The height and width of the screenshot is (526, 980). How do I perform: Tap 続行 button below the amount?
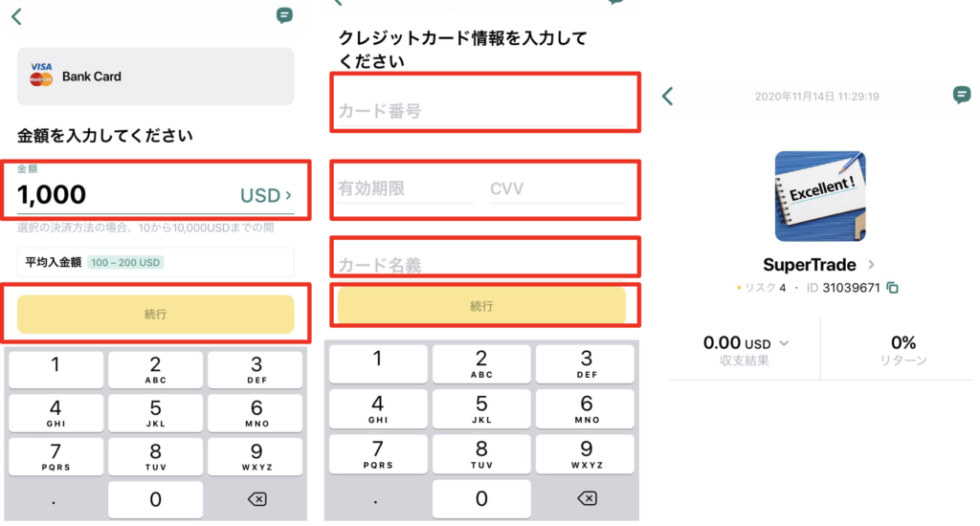155,315
